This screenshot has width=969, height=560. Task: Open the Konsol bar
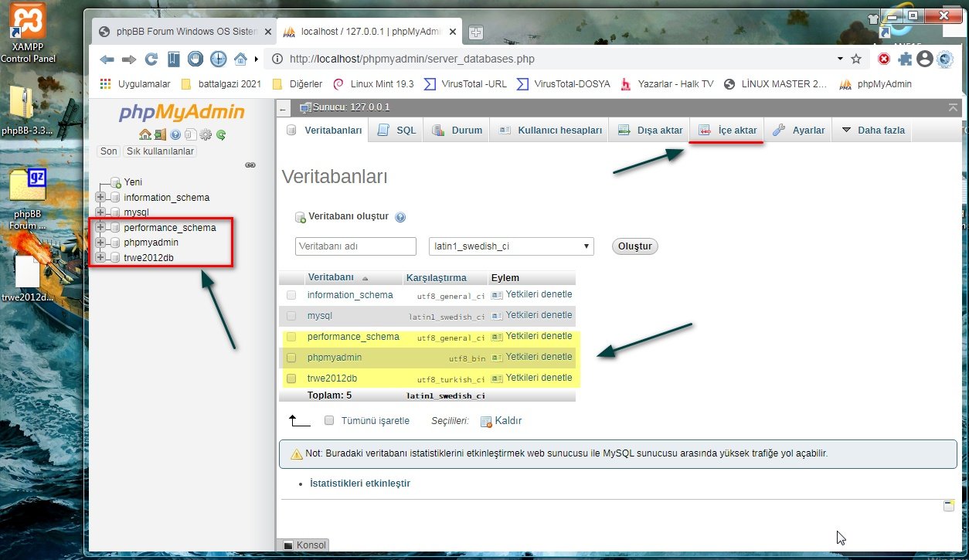pyautogui.click(x=305, y=545)
